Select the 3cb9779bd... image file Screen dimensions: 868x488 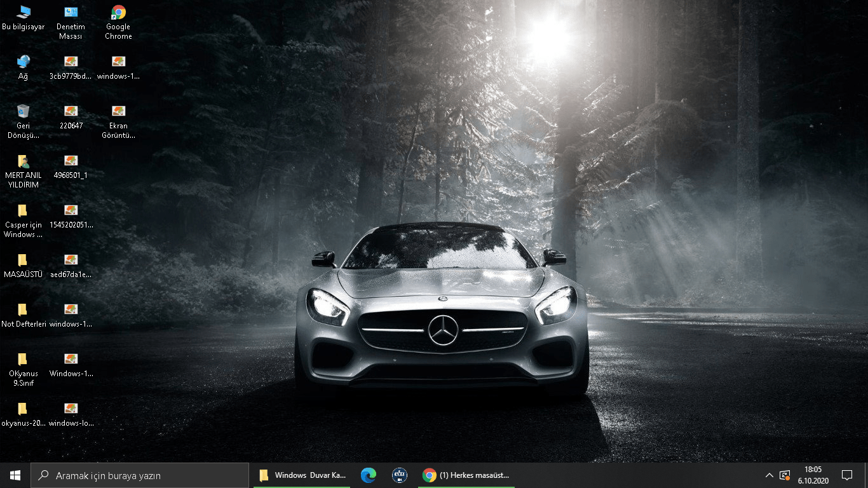coord(71,67)
